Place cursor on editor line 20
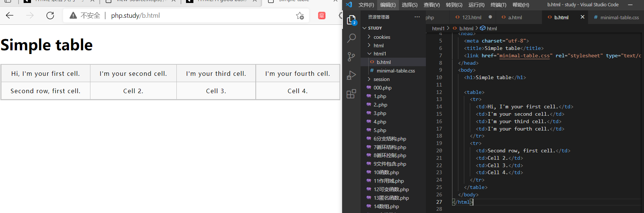644x213 pixels. [x=523, y=151]
